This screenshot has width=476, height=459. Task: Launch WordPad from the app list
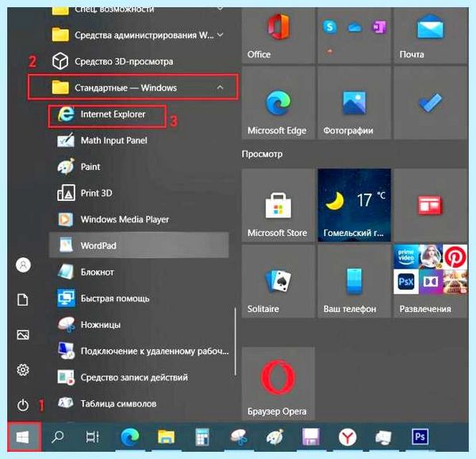click(x=139, y=245)
